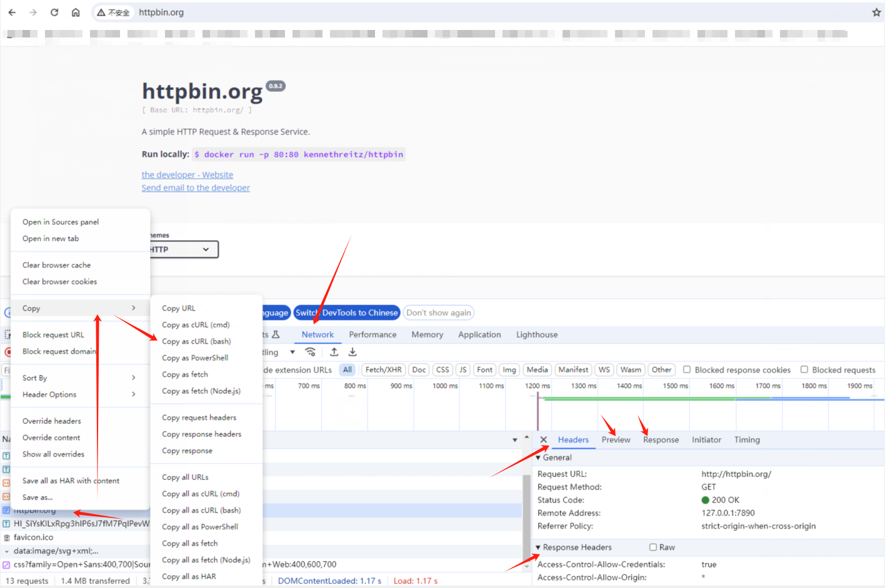The height and width of the screenshot is (588, 885).
Task: Click the browser back arrow
Action: click(12, 12)
